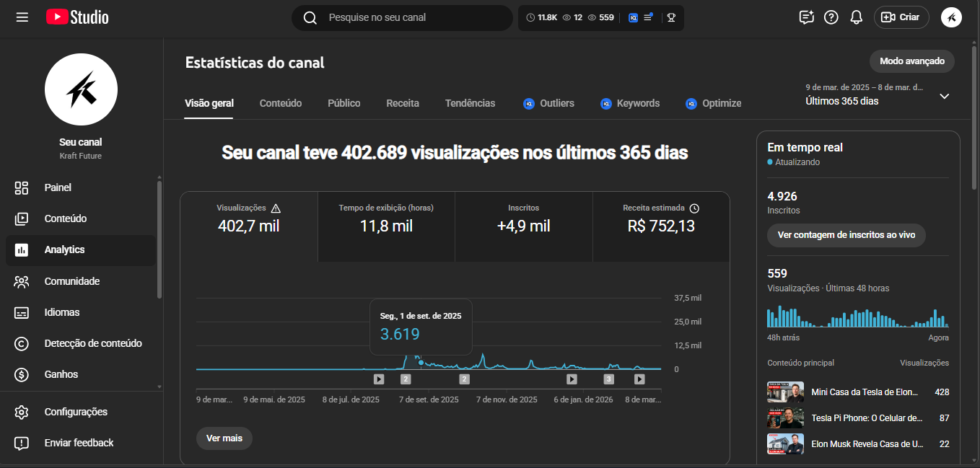Click Enviar feedback in the sidebar
The height and width of the screenshot is (468, 980).
[x=81, y=443]
